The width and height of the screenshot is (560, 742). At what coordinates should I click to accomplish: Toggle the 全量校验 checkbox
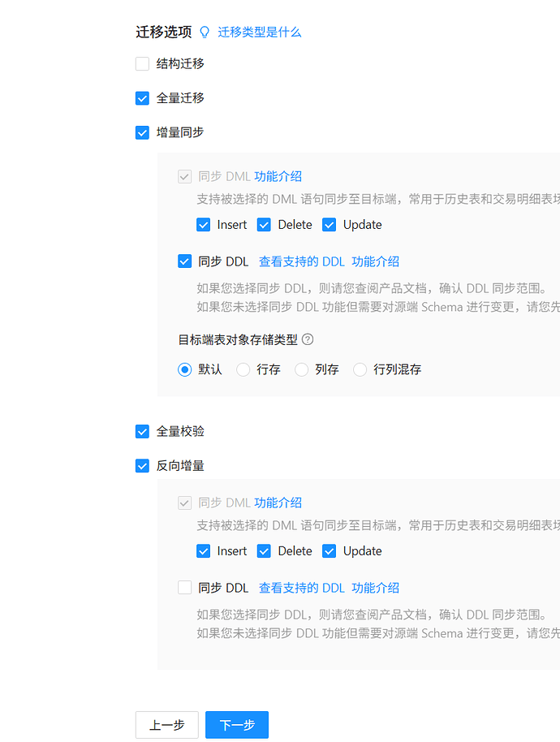[142, 432]
